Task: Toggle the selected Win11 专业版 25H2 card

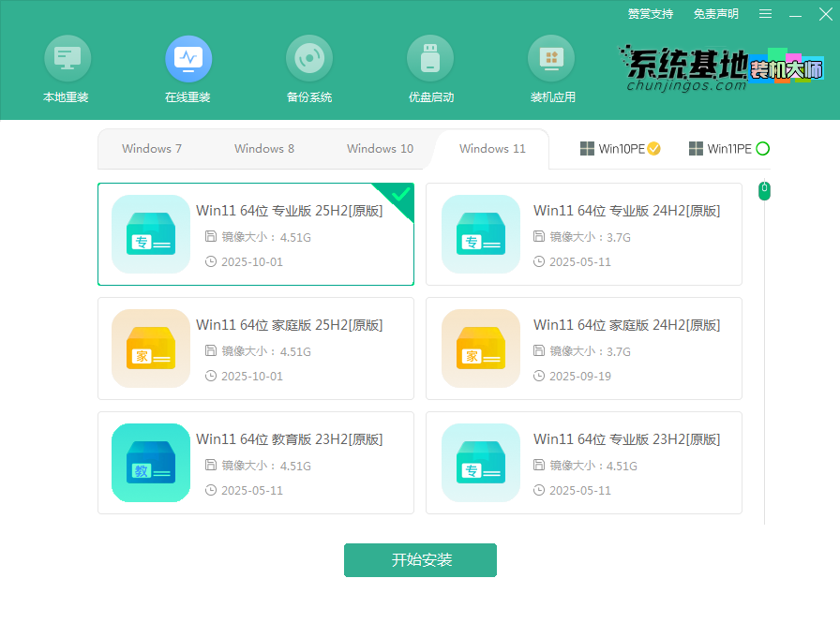Action: 256,234
